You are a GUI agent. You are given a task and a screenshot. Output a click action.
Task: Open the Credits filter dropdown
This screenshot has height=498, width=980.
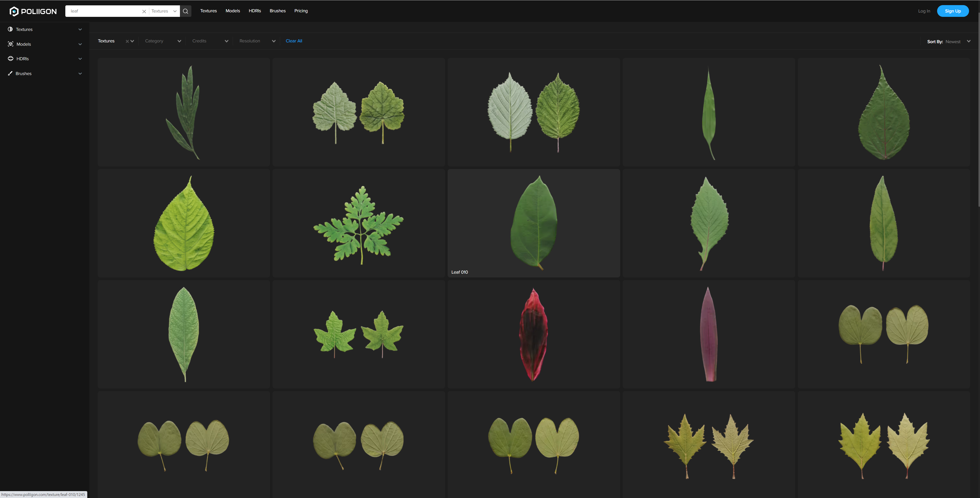(210, 41)
